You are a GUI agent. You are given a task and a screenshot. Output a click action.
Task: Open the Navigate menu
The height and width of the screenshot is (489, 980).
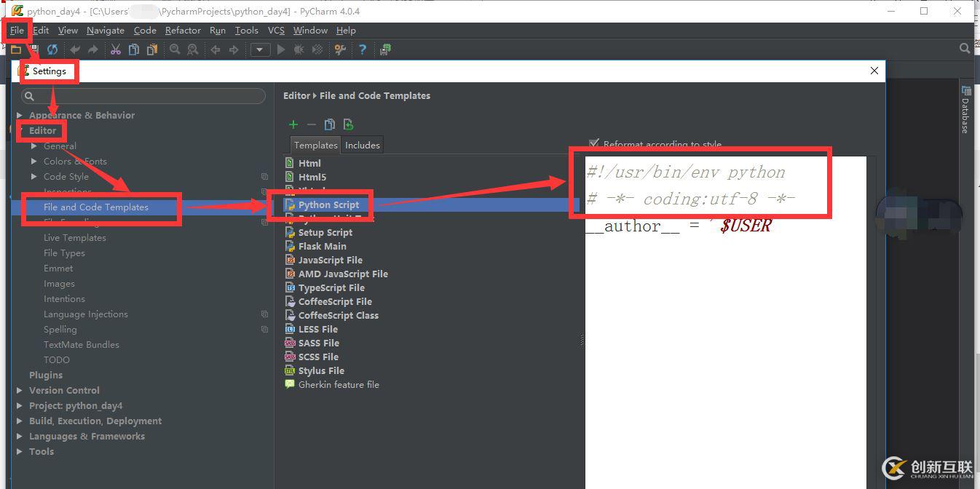click(x=105, y=30)
